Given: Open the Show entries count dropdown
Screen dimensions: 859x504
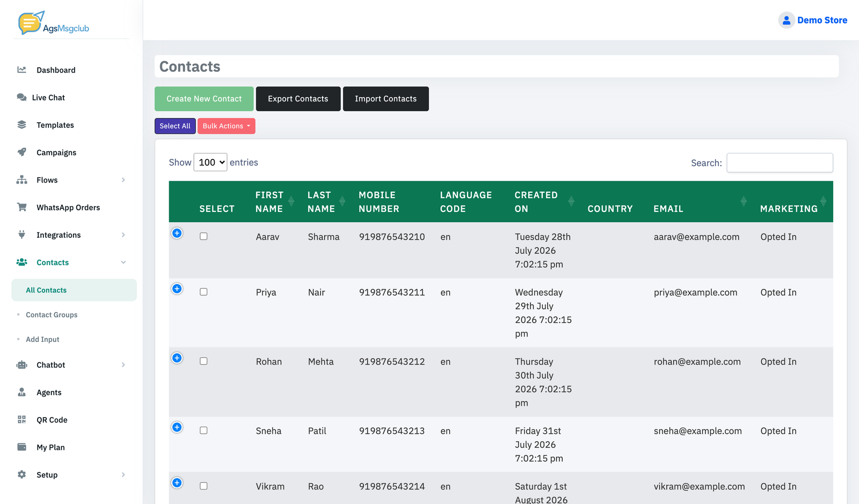Looking at the screenshot, I should [210, 162].
